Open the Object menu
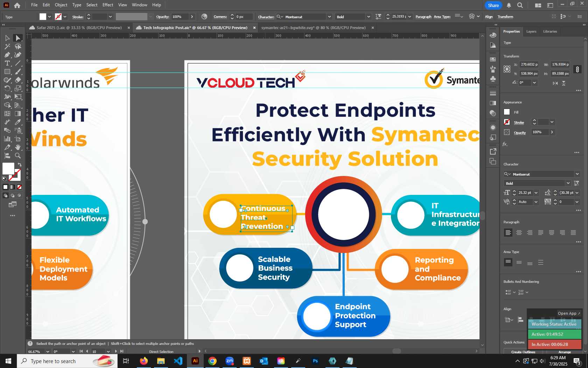The height and width of the screenshot is (368, 588). (61, 5)
